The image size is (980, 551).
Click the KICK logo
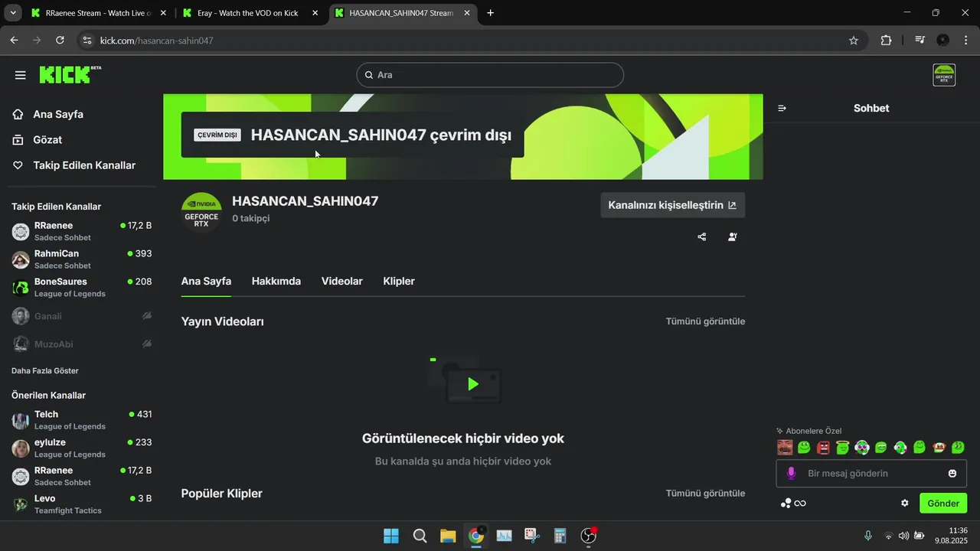pos(70,74)
